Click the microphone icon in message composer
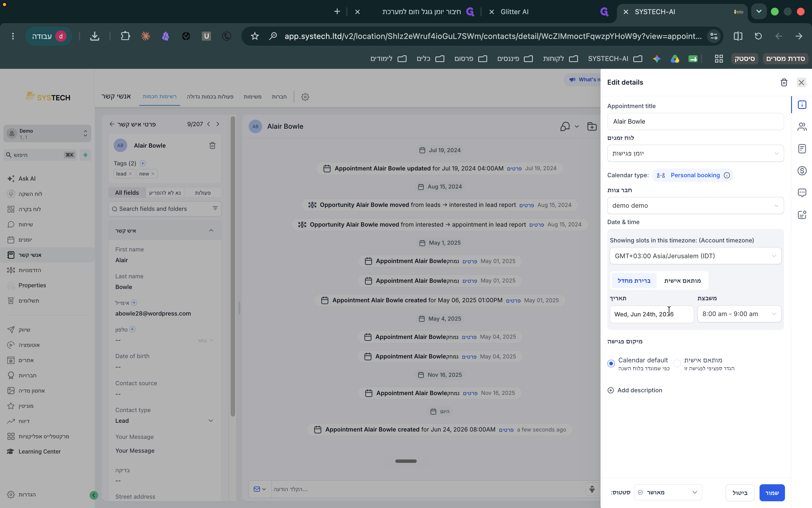Image resolution: width=812 pixels, height=508 pixels. pyautogui.click(x=592, y=489)
